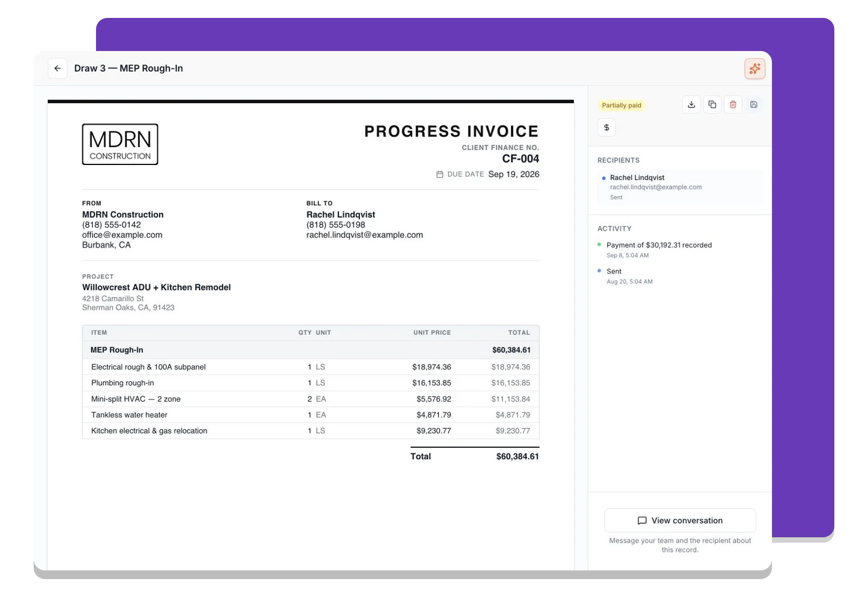
Task: Click the Partially paid status badge
Action: 621,105
